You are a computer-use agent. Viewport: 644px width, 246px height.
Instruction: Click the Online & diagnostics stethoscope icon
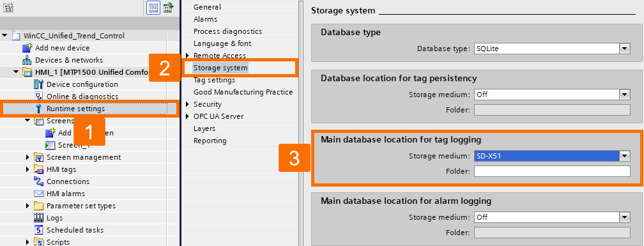[39, 96]
